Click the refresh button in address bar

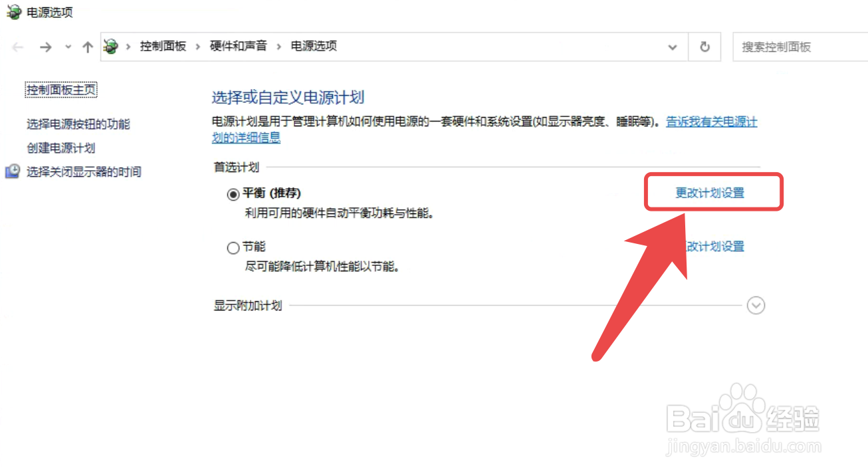[x=705, y=47]
